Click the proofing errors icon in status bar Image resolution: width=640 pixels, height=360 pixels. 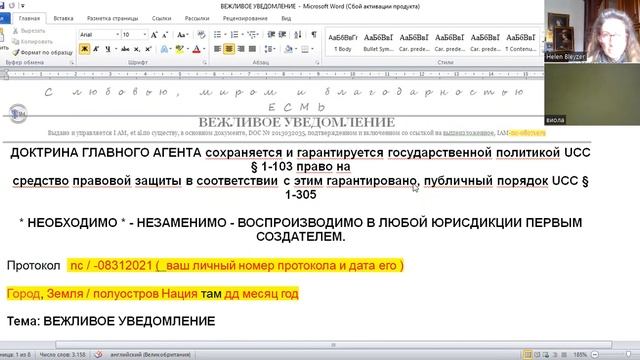coord(98,354)
